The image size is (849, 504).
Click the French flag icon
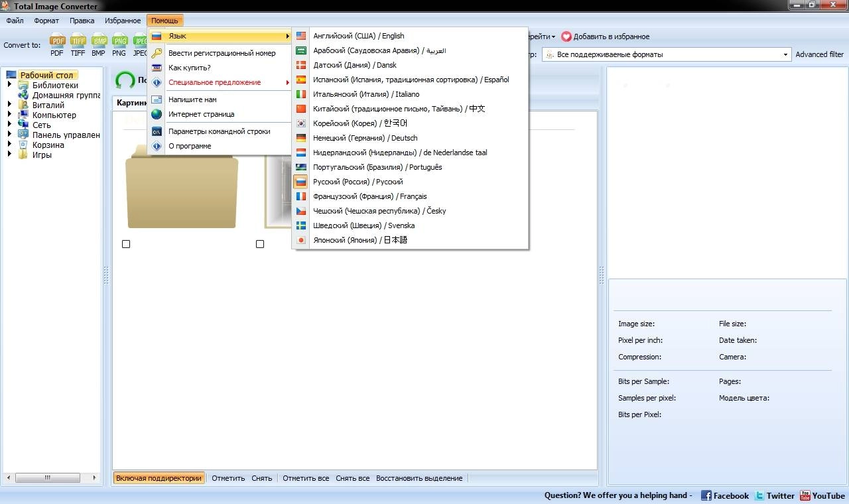click(x=301, y=196)
